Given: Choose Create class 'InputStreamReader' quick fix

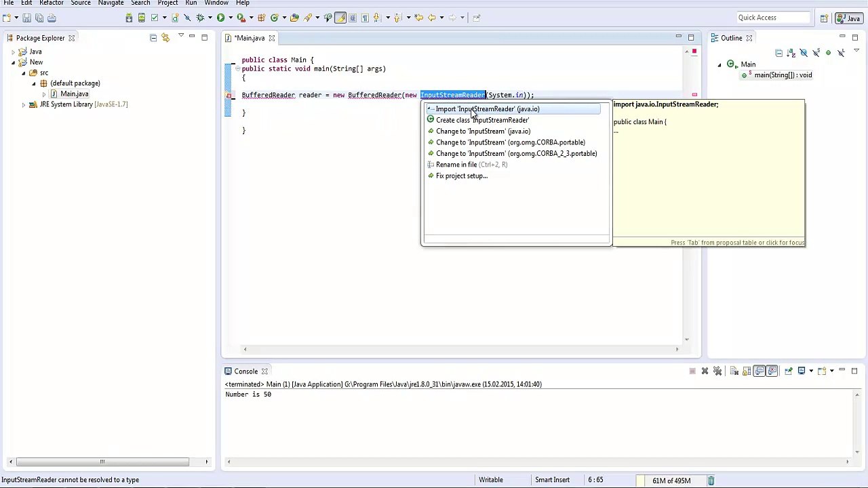Looking at the screenshot, I should pyautogui.click(x=482, y=120).
